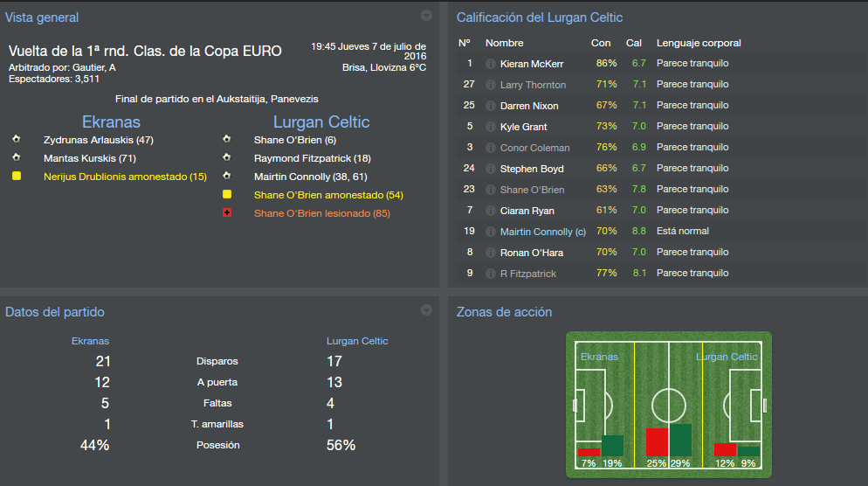The width and height of the screenshot is (868, 486).
Task: Sort players by the Cal column header
Action: coord(634,43)
